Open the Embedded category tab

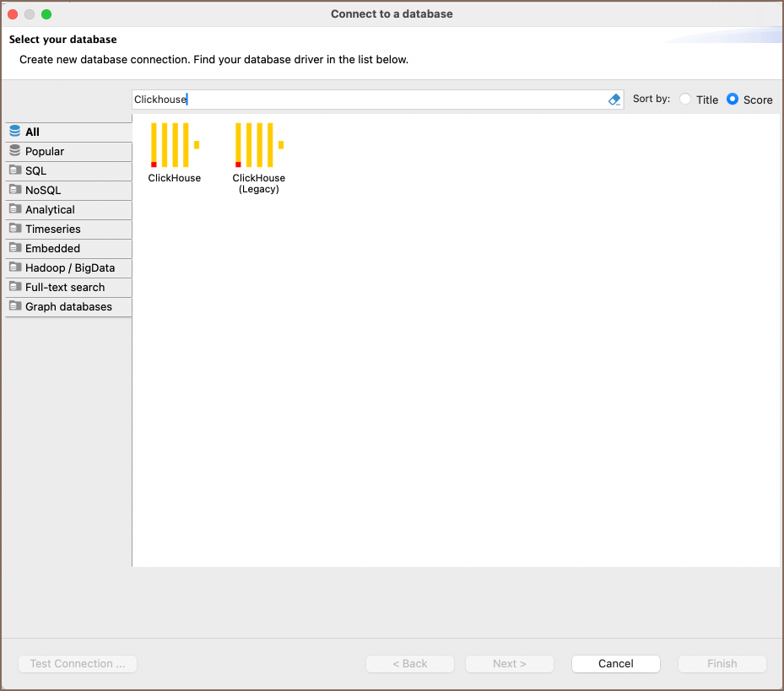(52, 248)
